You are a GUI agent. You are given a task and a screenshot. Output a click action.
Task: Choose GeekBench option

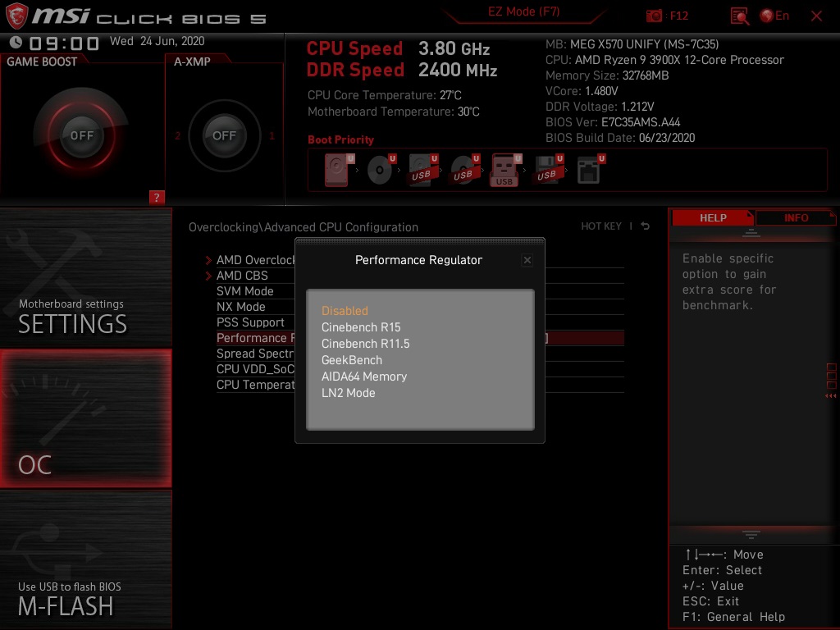351,360
